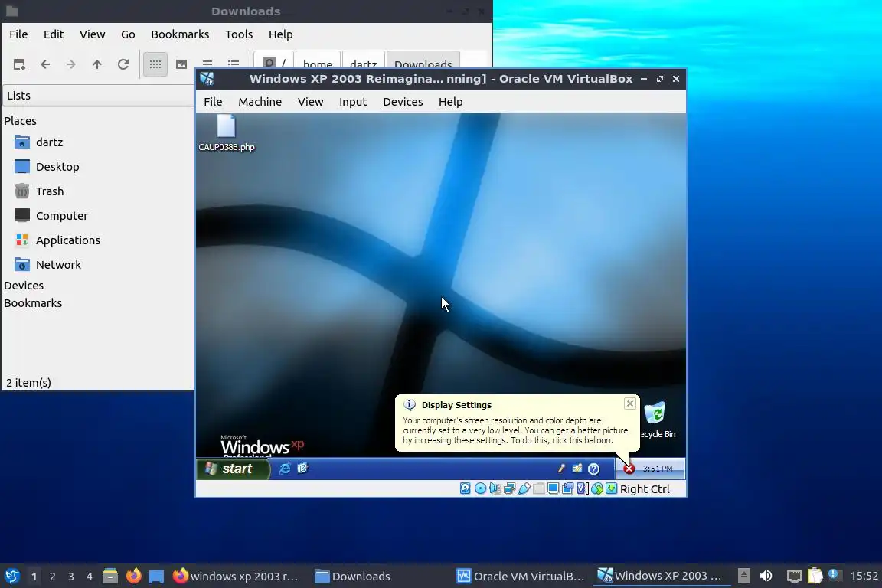Open the Input menu in VirtualBox
This screenshot has width=882, height=588.
click(x=353, y=102)
